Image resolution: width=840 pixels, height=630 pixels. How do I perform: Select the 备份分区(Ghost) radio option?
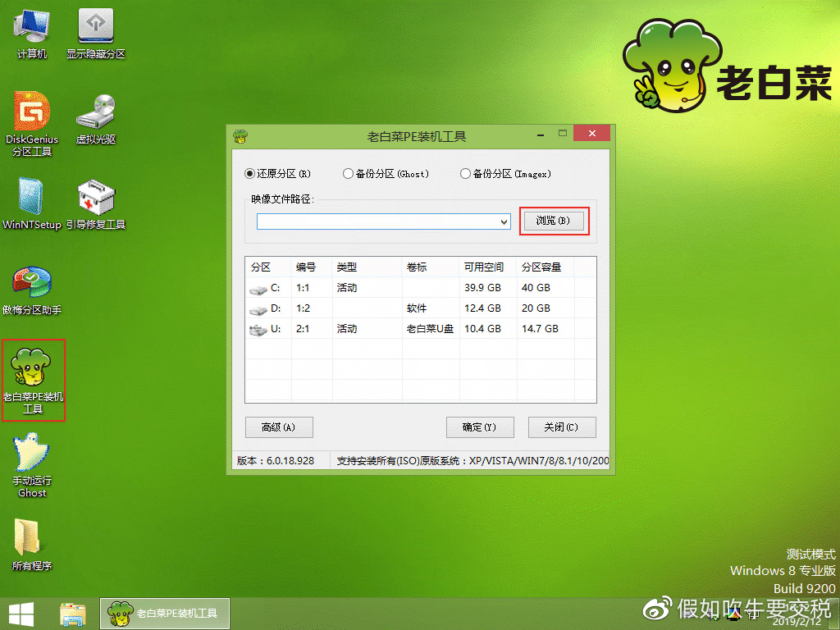pyautogui.click(x=347, y=173)
